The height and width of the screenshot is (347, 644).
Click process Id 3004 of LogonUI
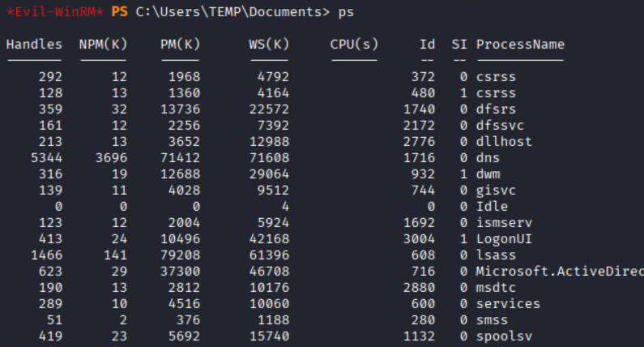pos(419,239)
